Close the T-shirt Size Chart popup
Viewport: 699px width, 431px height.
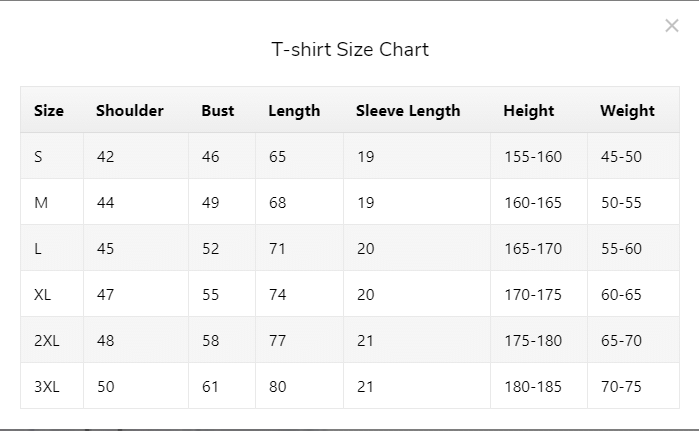[x=671, y=26]
